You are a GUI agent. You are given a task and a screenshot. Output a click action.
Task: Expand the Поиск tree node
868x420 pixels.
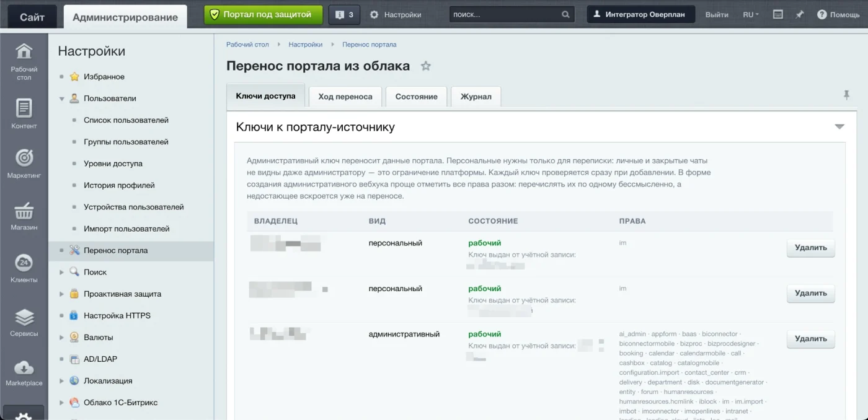pos(61,272)
